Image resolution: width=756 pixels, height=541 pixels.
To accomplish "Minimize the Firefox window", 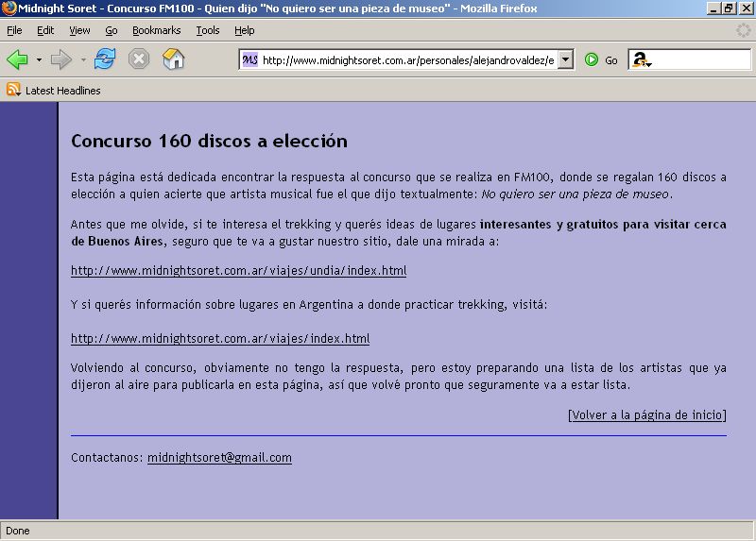I will [x=713, y=8].
